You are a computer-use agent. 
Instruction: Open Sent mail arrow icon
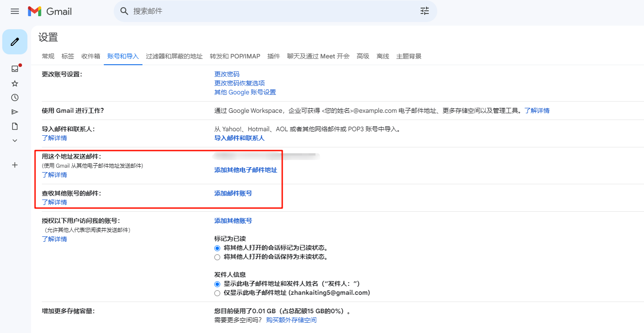15,112
